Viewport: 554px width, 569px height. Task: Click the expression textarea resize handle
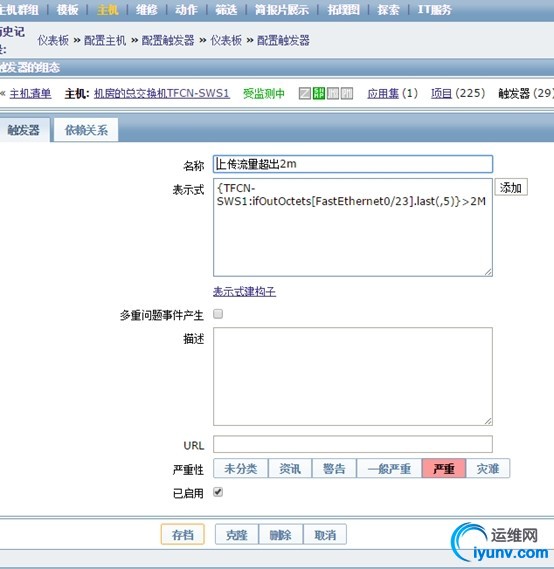(x=488, y=272)
